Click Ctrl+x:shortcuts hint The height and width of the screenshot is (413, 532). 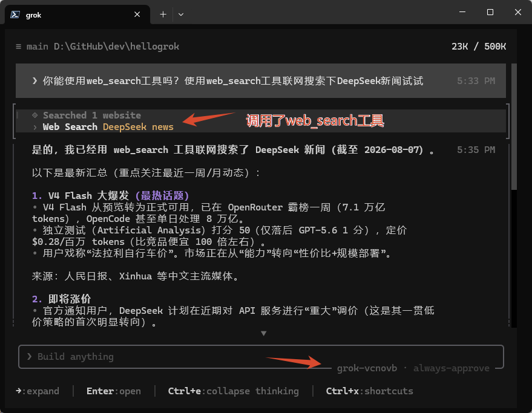[x=369, y=391]
